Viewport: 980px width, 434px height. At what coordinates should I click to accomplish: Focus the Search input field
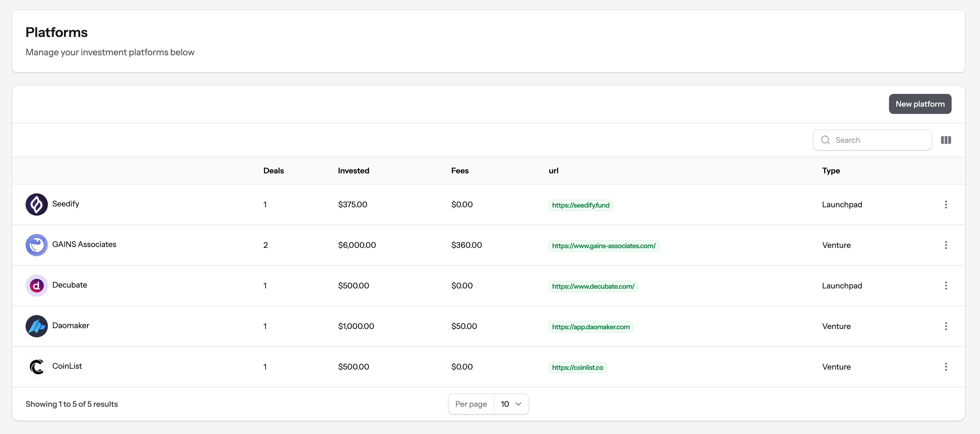click(x=879, y=140)
